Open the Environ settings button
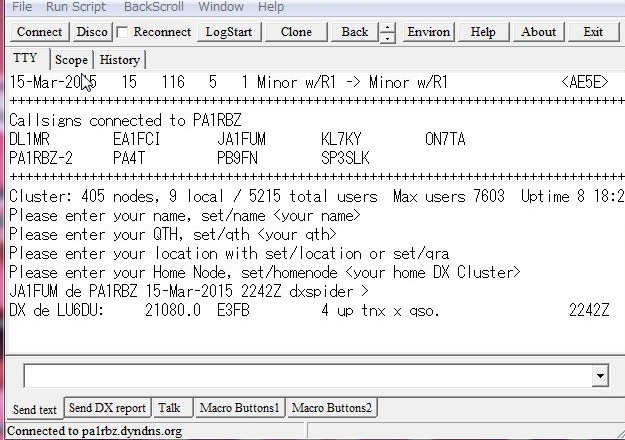625x440 pixels. (x=429, y=32)
